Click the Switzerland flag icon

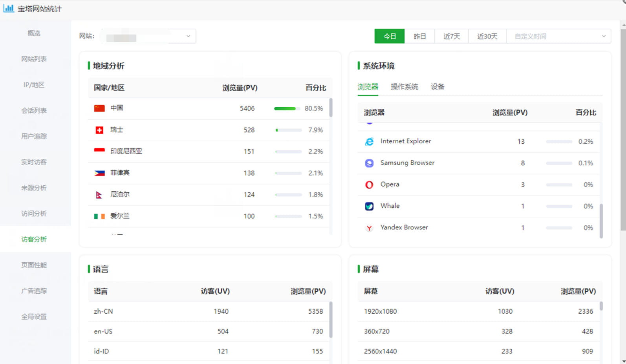pos(99,130)
